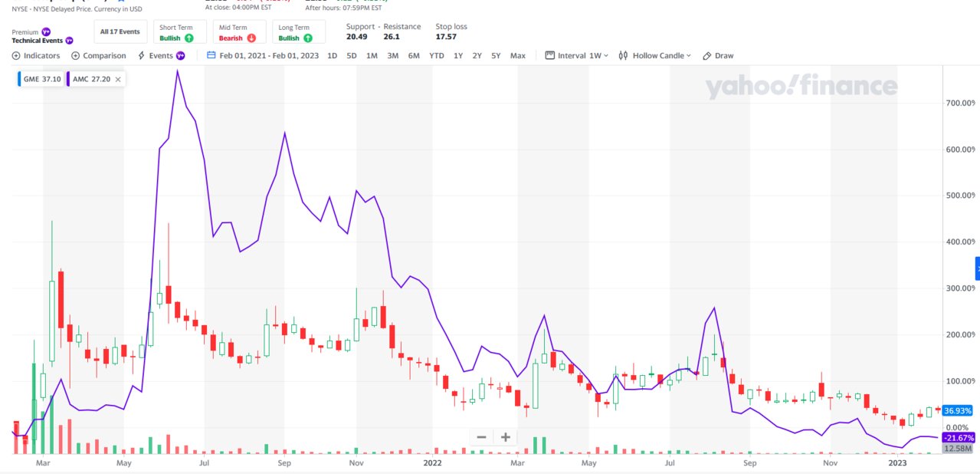Image resolution: width=980 pixels, height=474 pixels.
Task: Open the calendar date picker icon
Action: click(211, 55)
